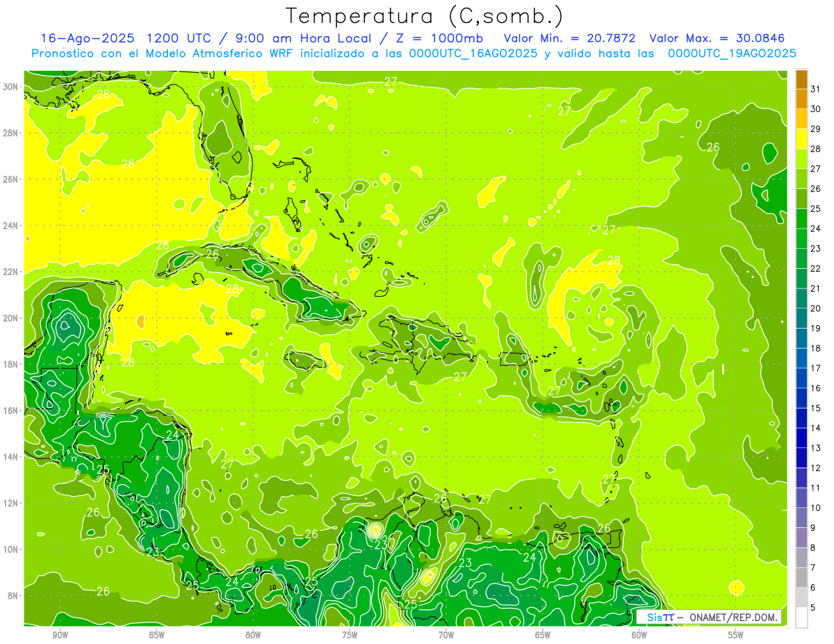Screen dimensions: 834x644
Task: Click the legend label '10'
Action: (815, 508)
